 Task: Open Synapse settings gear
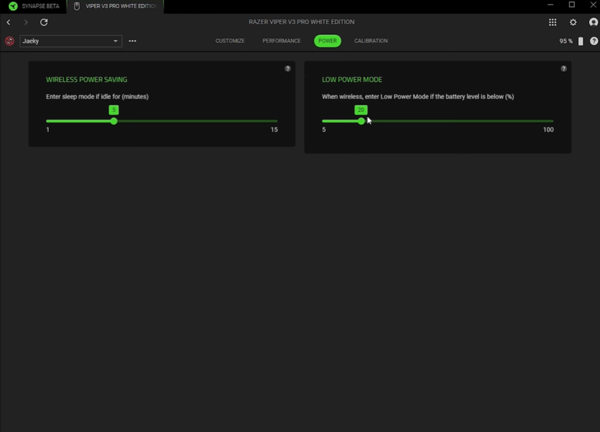click(573, 22)
